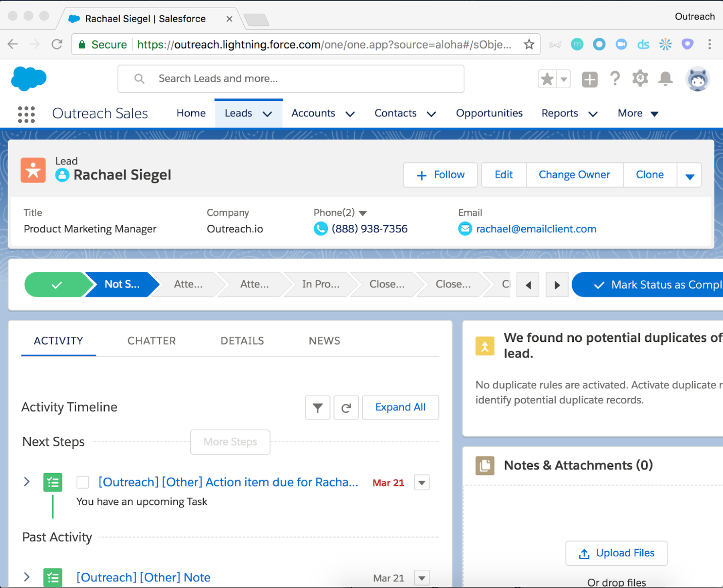This screenshot has width=723, height=588.
Task: Open the Setup gear icon
Action: (x=640, y=78)
